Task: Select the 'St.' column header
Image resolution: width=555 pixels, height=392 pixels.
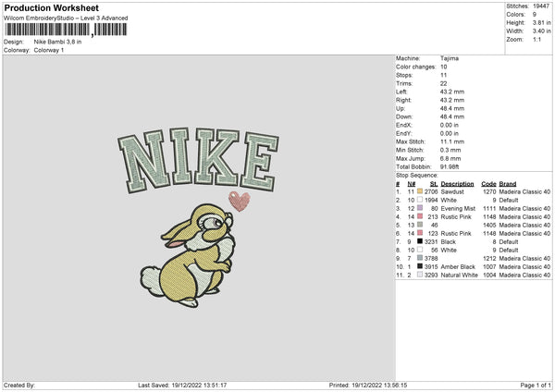Action: point(434,184)
